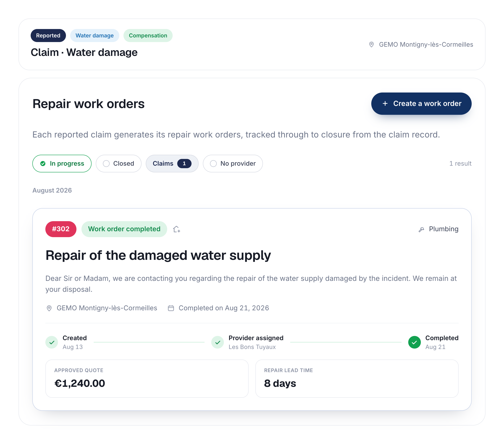Open work order #302 badge

point(61,229)
